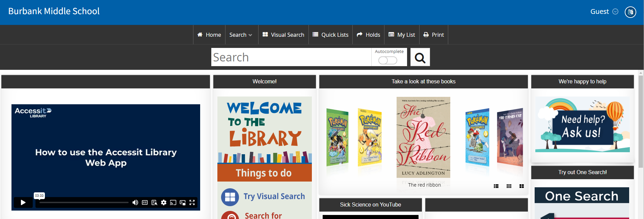
Task: Open Visual Search from the navigation bar
Action: pos(284,35)
